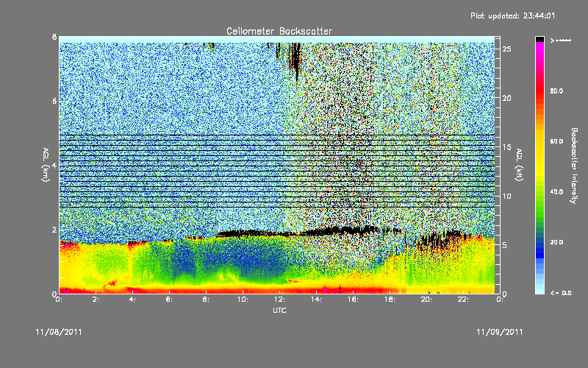The width and height of the screenshot is (588, 368).
Task: Click the green colorbar band next to 40.0
Action: point(539,192)
